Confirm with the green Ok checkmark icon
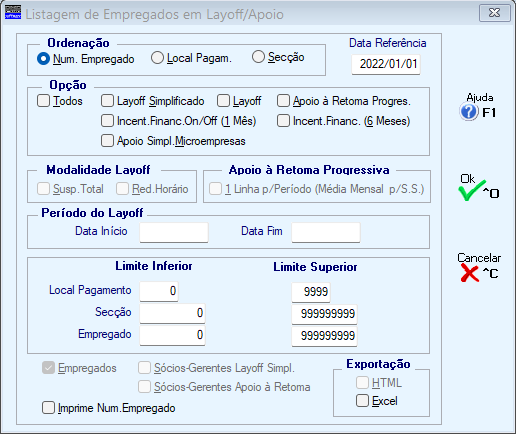This screenshot has height=434, width=516. click(471, 190)
